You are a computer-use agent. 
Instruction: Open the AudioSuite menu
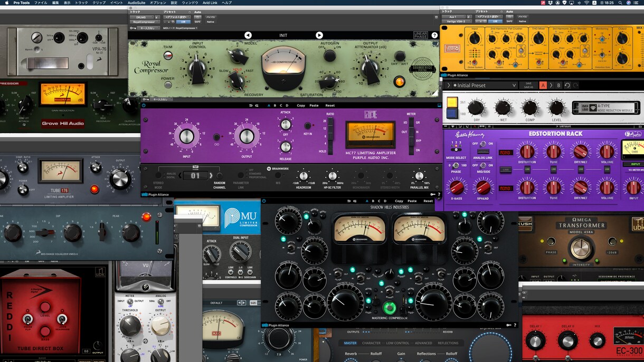136,3
